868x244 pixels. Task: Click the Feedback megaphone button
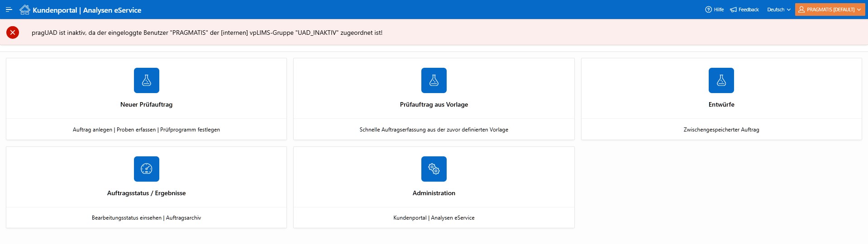[x=744, y=9]
